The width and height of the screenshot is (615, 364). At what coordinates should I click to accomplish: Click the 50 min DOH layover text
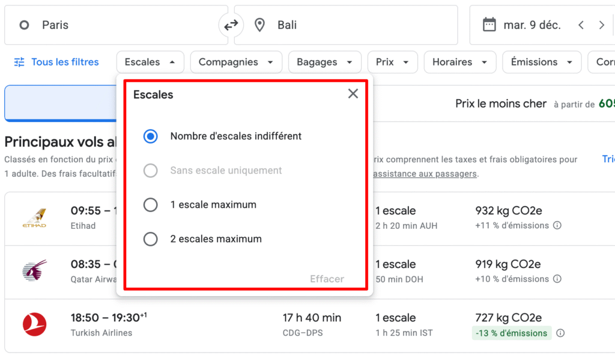(x=399, y=279)
